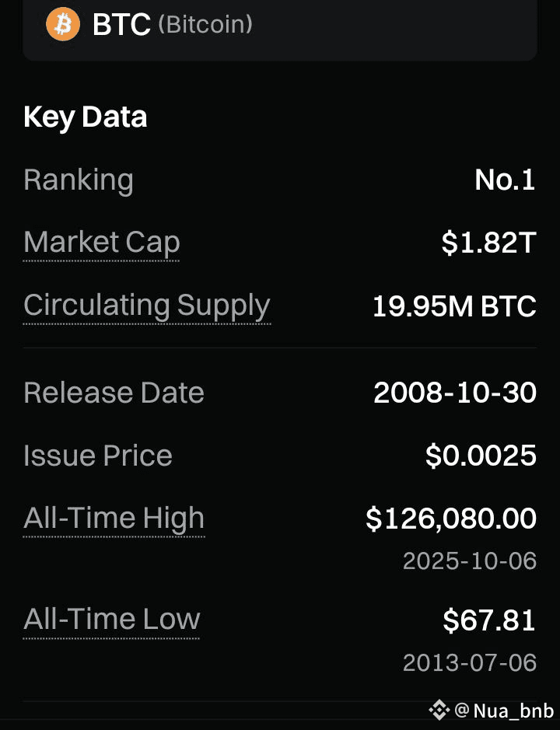The height and width of the screenshot is (730, 560).
Task: Click the 2013-07-06 all-time low date
Action: click(470, 662)
